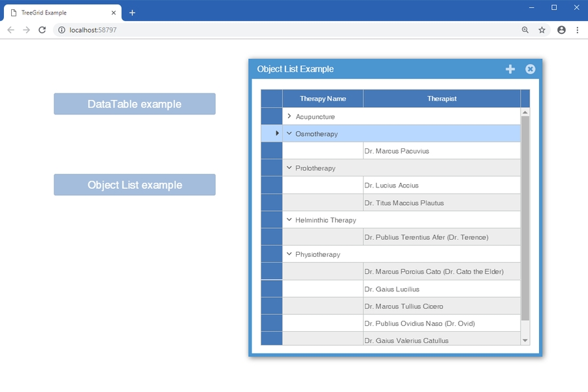The image size is (588, 392).
Task: Collapse the Helminthic Therapy group
Action: pyautogui.click(x=289, y=220)
